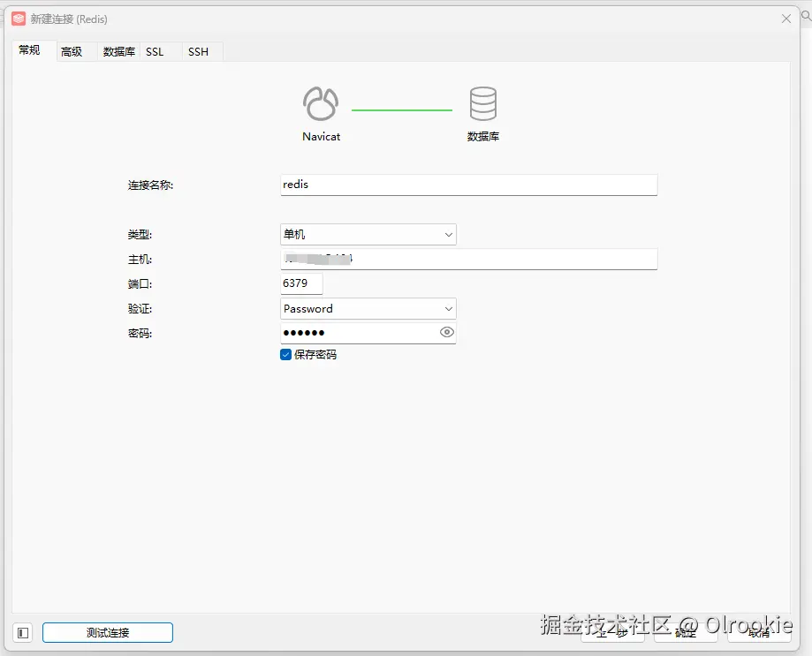This screenshot has height=656, width=812.
Task: Click the Redis connection icon in title bar
Action: [x=19, y=19]
